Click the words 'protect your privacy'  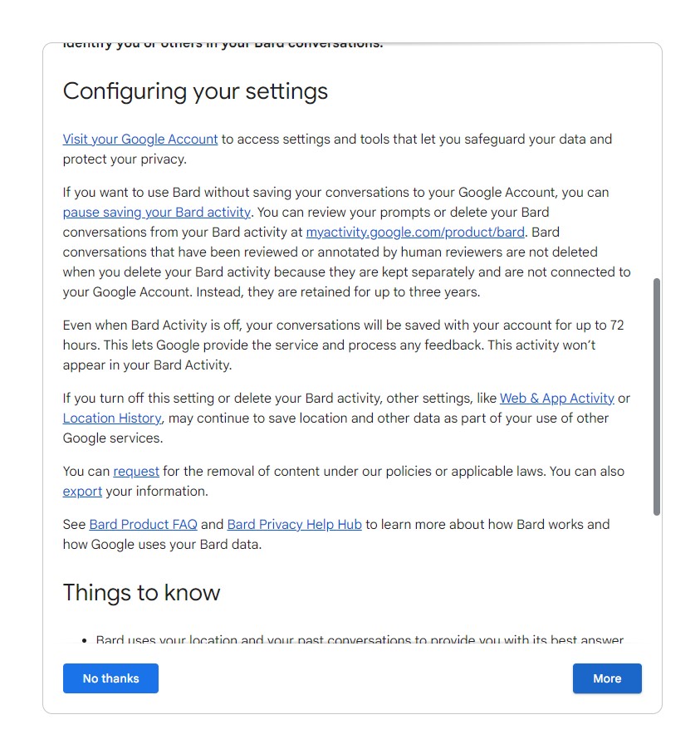pos(125,159)
